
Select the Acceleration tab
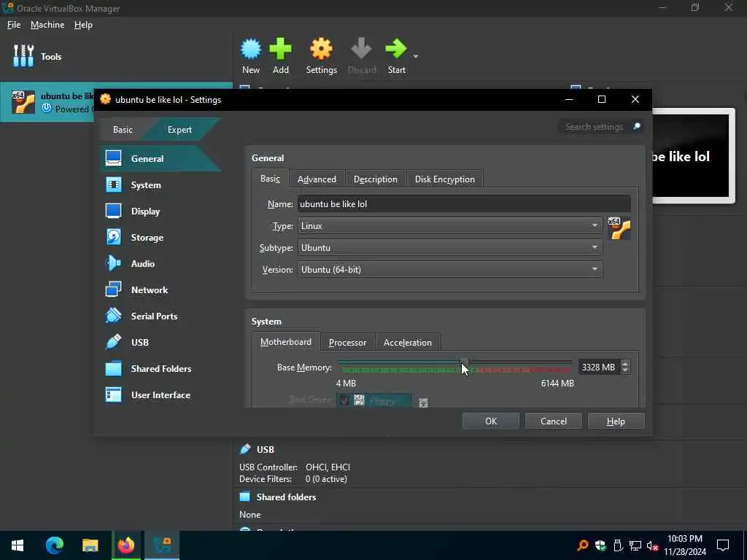(x=407, y=343)
